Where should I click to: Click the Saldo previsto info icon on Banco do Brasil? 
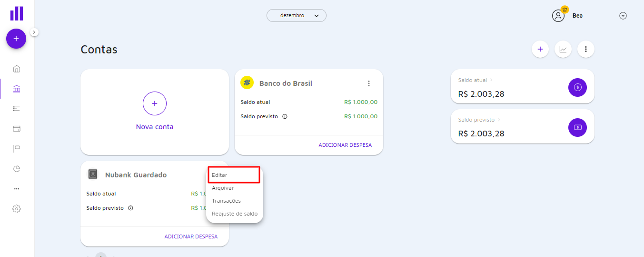[x=285, y=116]
